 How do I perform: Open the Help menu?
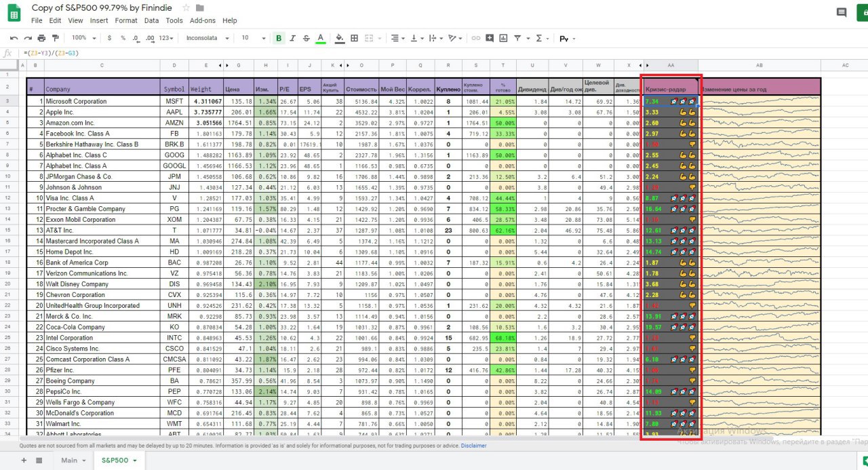click(x=230, y=20)
